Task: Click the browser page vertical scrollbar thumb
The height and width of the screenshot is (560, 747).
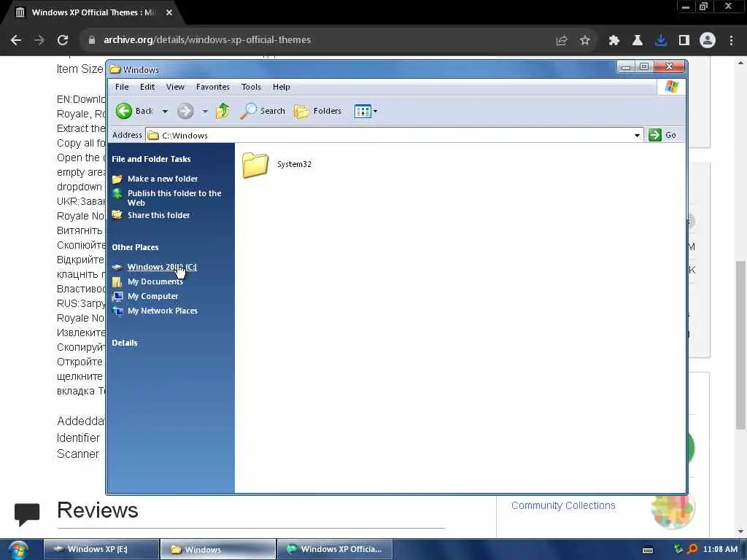Action: tap(740, 345)
